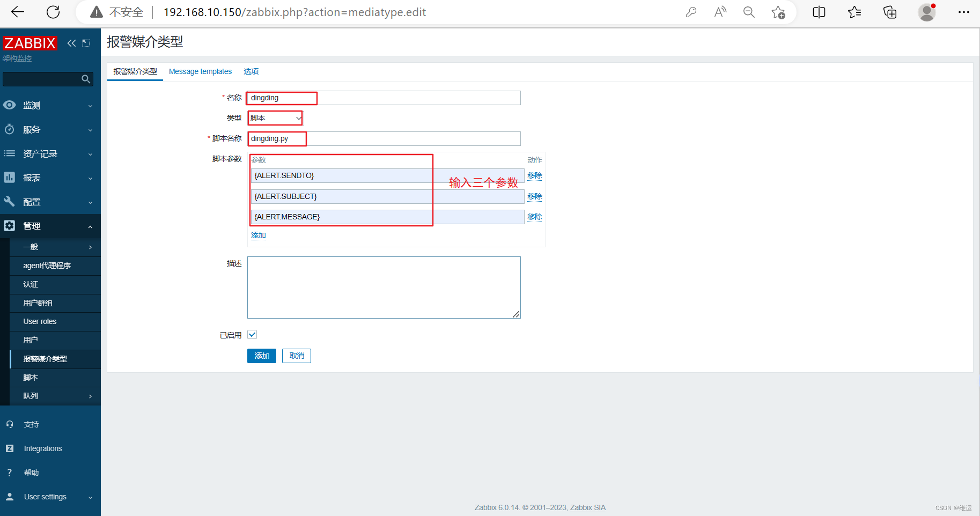Image resolution: width=980 pixels, height=516 pixels.
Task: Click the sidebar search magnifier icon
Action: pyautogui.click(x=86, y=79)
